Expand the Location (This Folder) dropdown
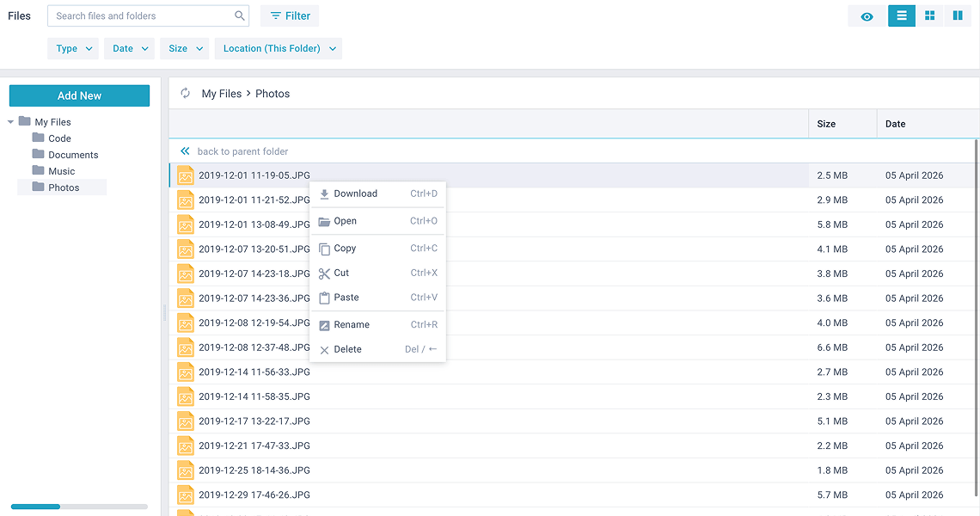This screenshot has width=980, height=516. (278, 49)
